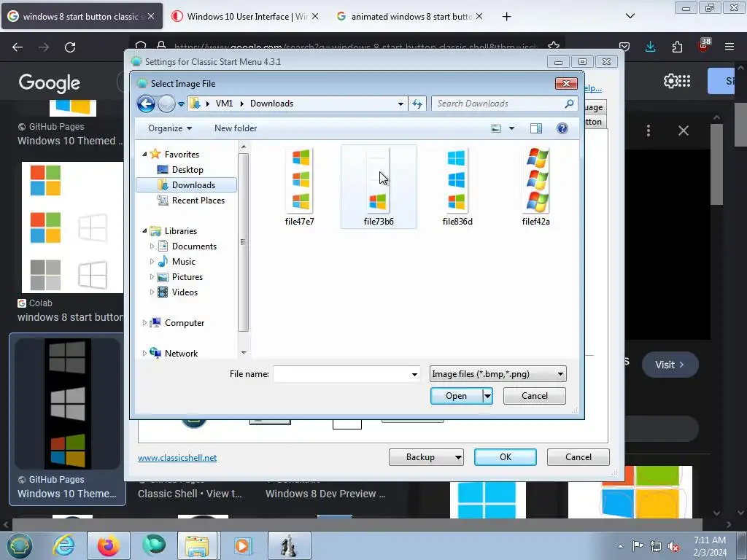747x560 pixels.
Task: Select Downloads in the navigation pane
Action: coord(186,184)
